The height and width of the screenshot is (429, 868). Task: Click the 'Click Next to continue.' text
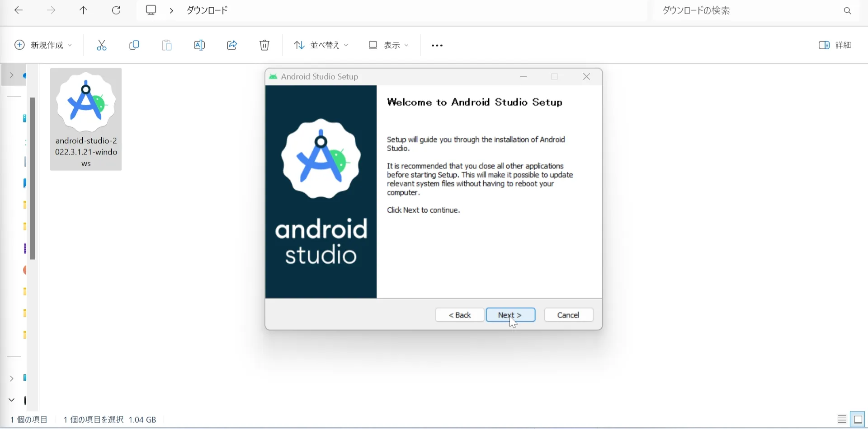[424, 210]
